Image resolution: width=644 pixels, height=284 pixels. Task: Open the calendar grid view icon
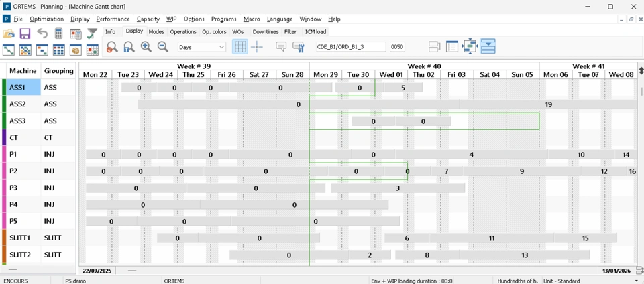click(93, 50)
